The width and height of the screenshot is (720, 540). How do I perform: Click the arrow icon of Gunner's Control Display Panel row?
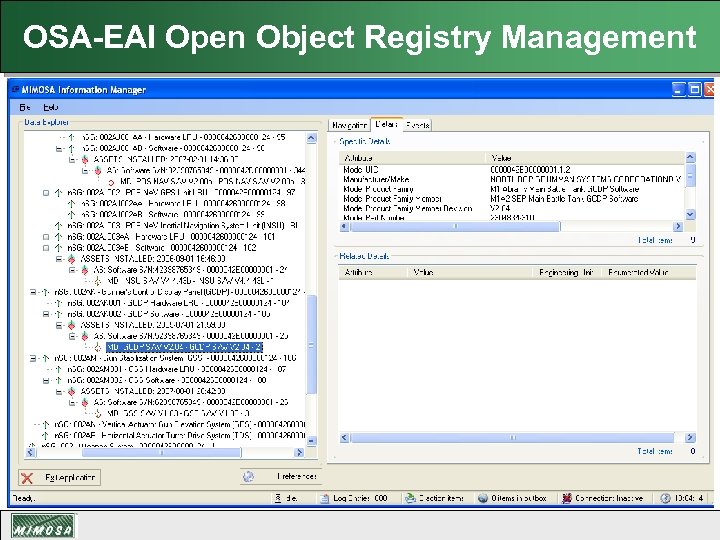point(45,292)
